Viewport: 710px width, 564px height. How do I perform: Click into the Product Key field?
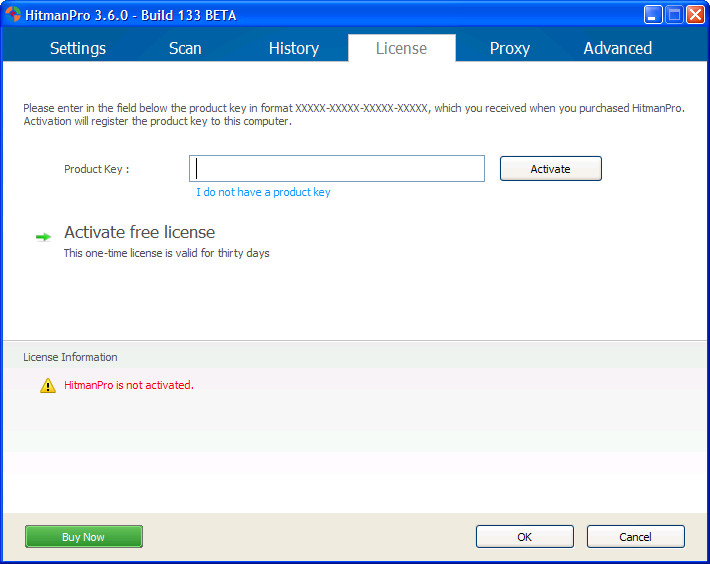[x=337, y=168]
